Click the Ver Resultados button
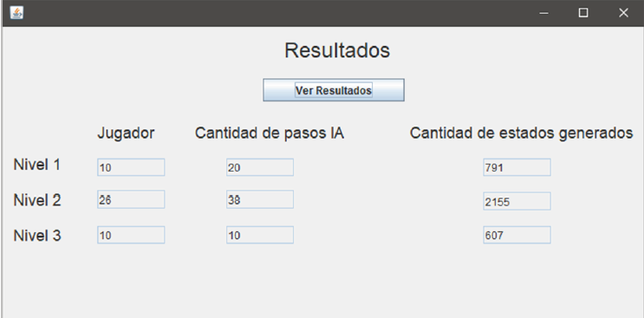This screenshot has width=644, height=318. point(334,90)
